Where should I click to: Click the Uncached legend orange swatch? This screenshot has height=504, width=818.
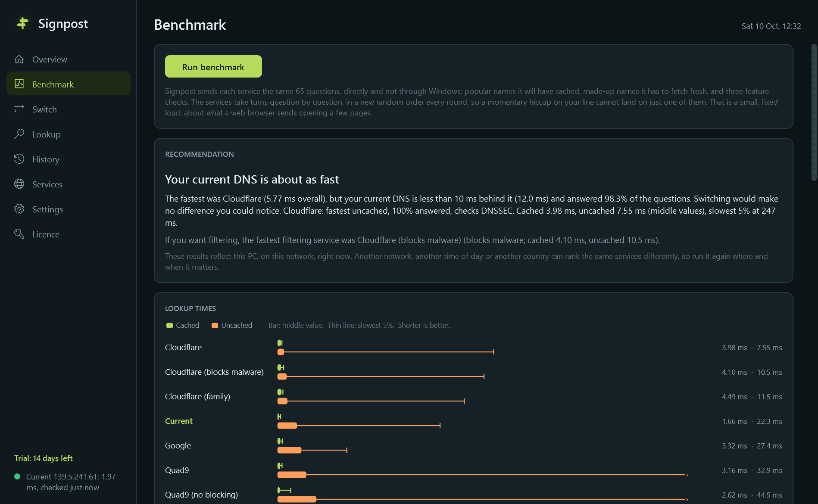coord(215,325)
